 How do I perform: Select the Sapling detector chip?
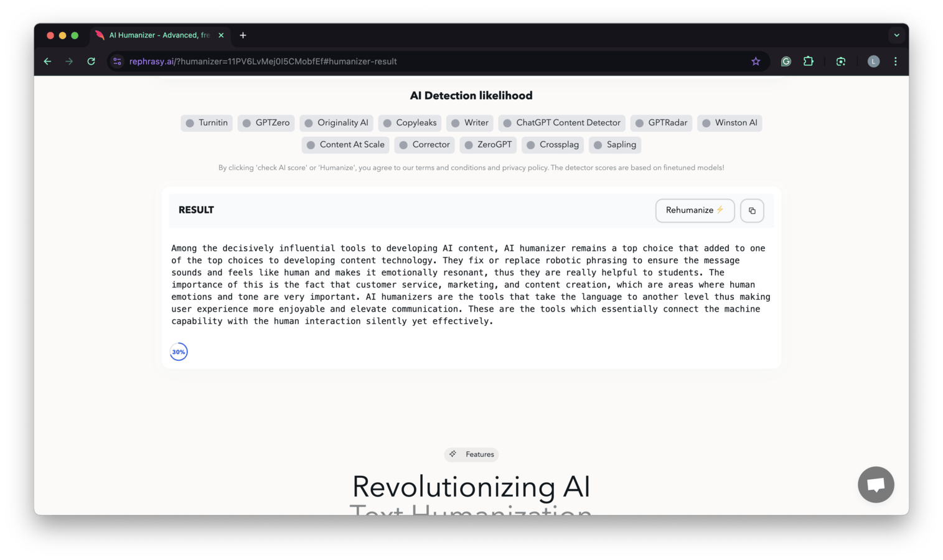pos(615,144)
